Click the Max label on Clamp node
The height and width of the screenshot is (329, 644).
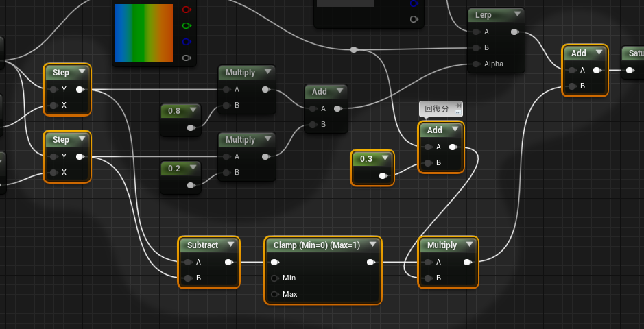click(290, 294)
